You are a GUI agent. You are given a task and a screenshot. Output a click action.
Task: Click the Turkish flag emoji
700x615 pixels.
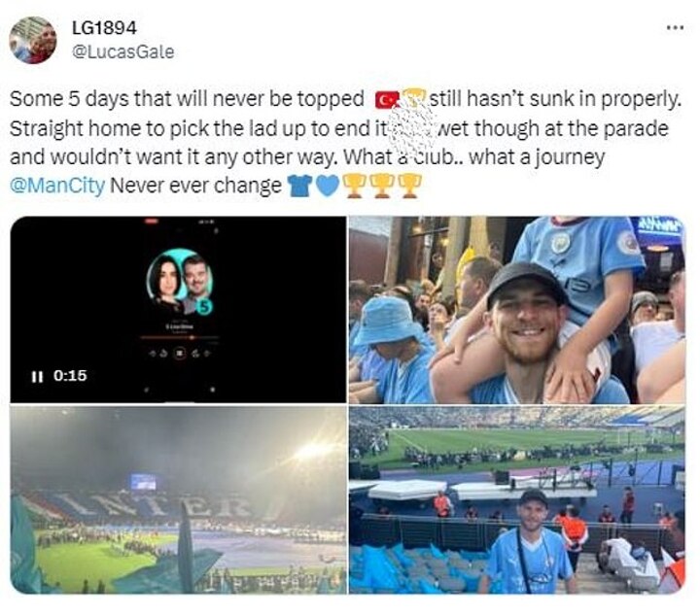coord(387,99)
